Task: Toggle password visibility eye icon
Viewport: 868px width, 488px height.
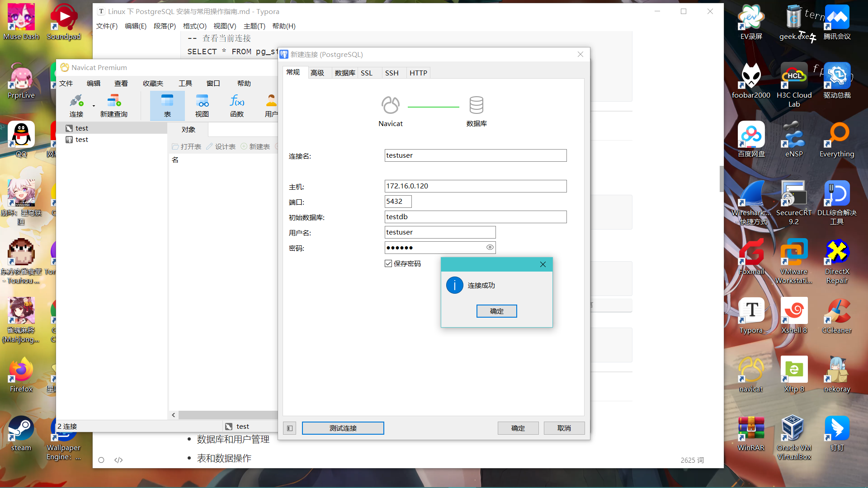Action: 490,247
